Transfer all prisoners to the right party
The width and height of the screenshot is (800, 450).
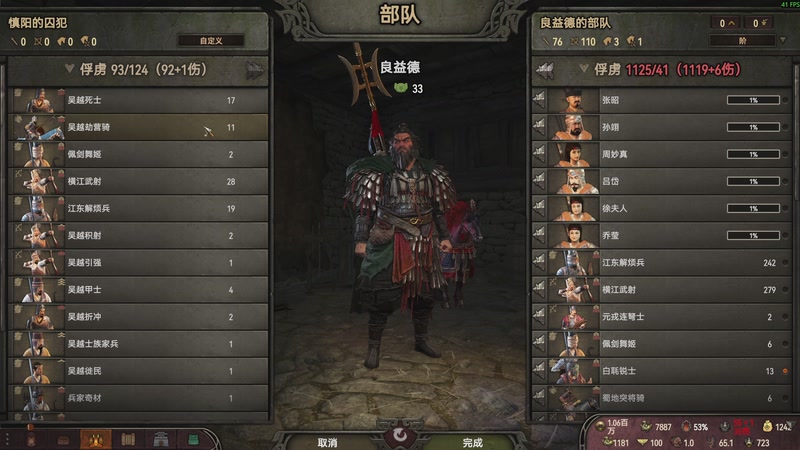click(x=255, y=70)
